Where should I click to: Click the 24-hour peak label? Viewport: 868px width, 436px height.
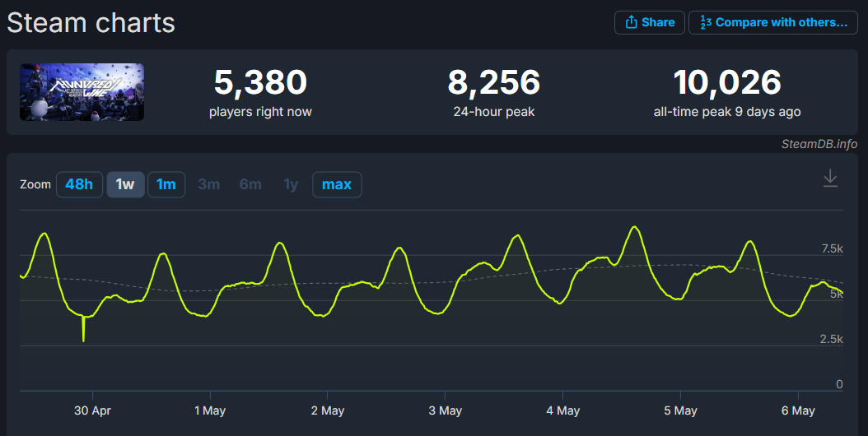pos(494,112)
